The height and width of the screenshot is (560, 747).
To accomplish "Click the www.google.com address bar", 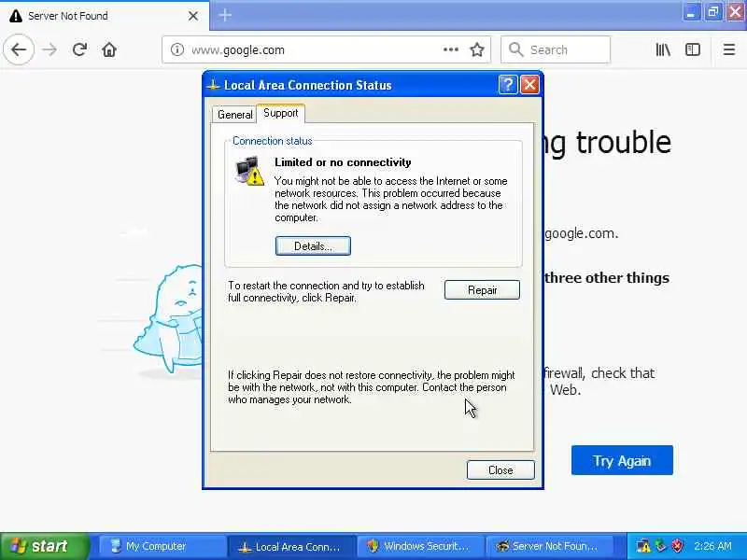I will [326, 49].
